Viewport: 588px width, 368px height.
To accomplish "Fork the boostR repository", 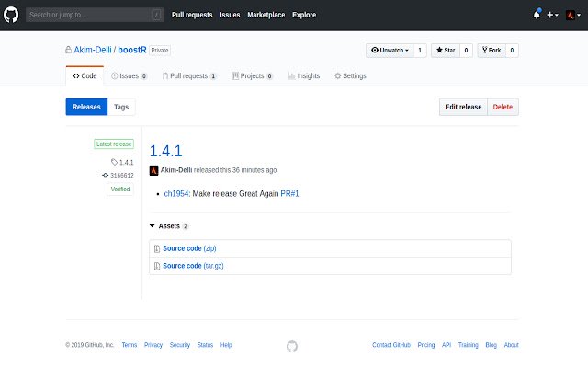I will (492, 51).
